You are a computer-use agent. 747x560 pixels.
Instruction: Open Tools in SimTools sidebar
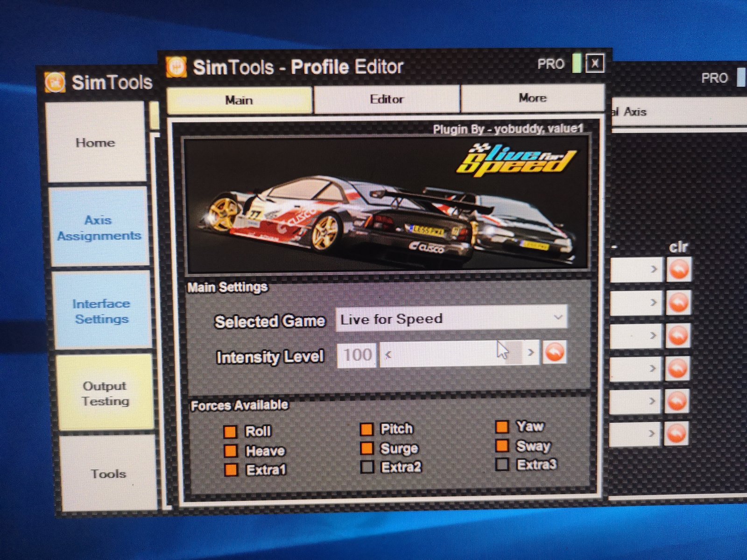pos(108,474)
